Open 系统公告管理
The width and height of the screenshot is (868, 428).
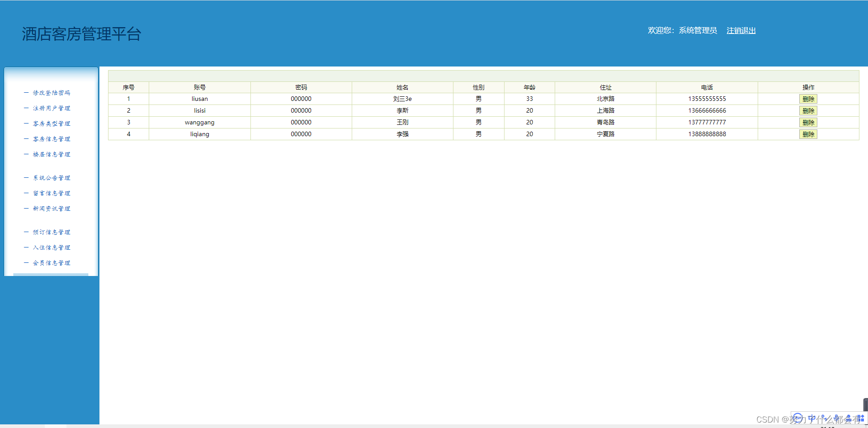(x=52, y=178)
